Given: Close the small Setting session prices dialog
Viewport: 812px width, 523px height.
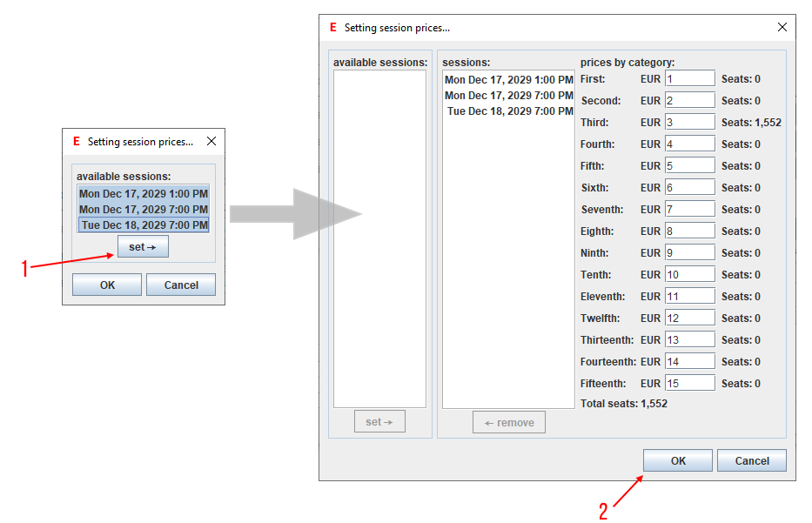Looking at the screenshot, I should [x=211, y=141].
